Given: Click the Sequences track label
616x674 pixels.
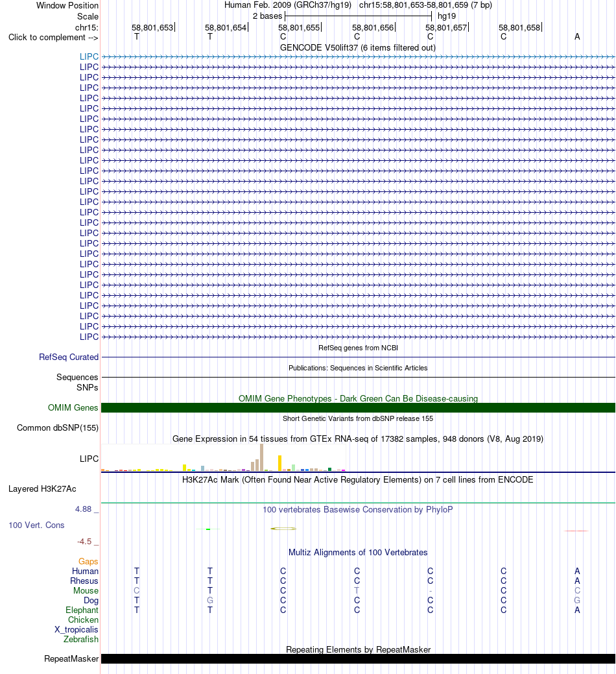Looking at the screenshot, I should point(77,378).
